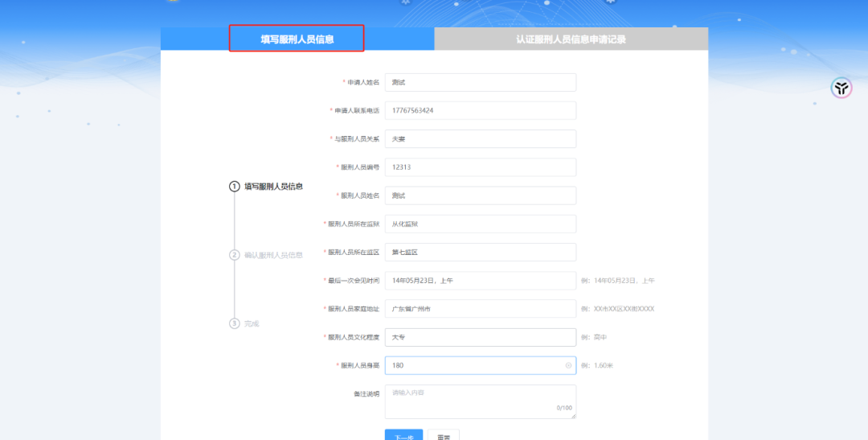Click the 重置 reset button
This screenshot has width=868, height=440.
pyautogui.click(x=444, y=435)
